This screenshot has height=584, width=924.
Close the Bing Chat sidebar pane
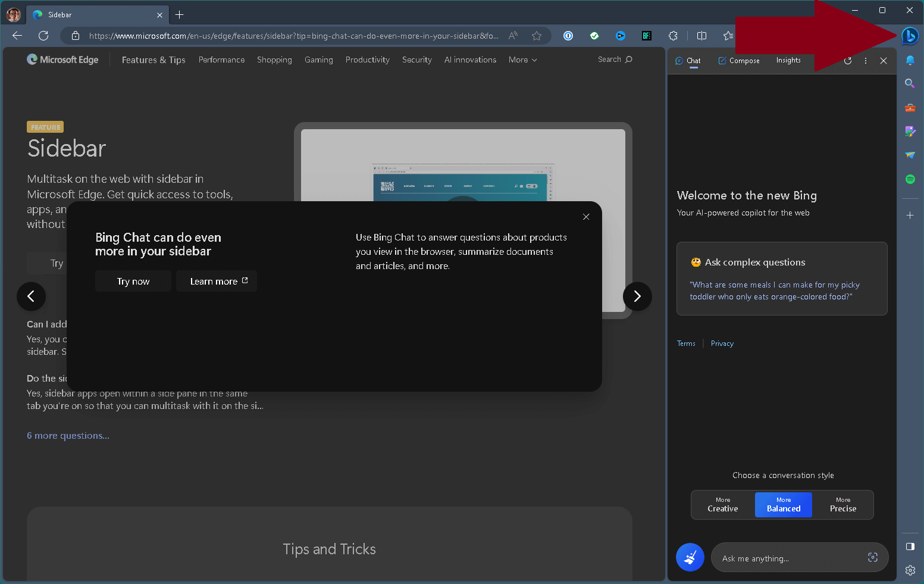884,61
